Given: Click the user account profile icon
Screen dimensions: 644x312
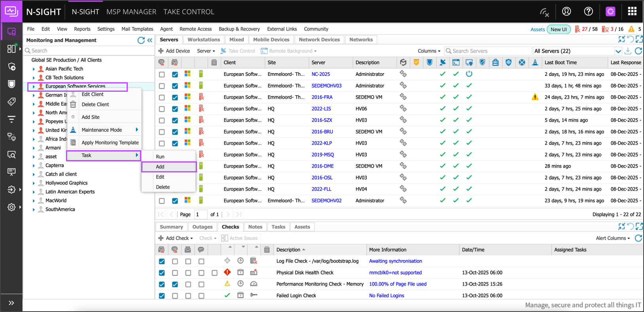Looking at the screenshot, I should pos(566,11).
